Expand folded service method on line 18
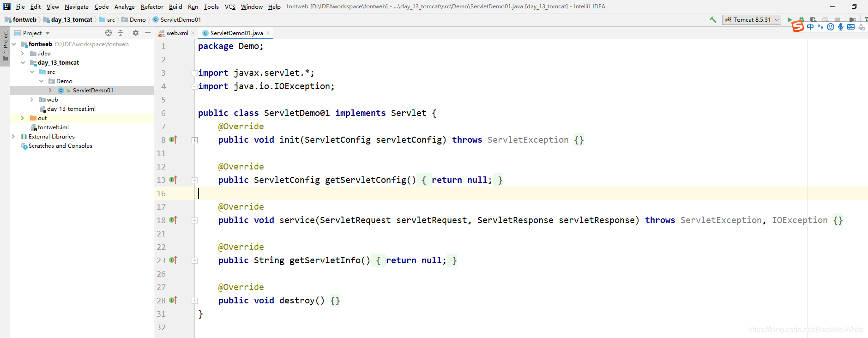Viewport: 868px width, 338px height. pos(195,220)
